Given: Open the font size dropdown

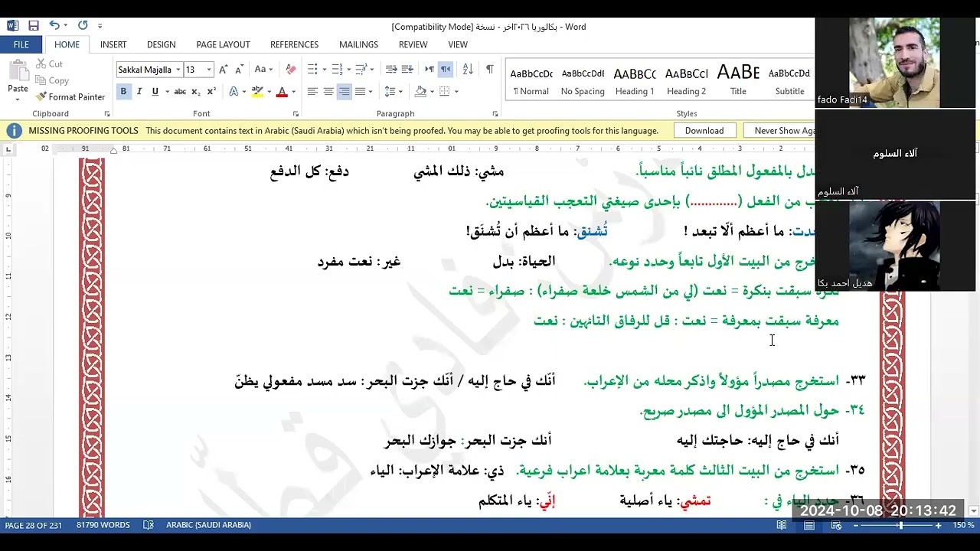Looking at the screenshot, I should [x=208, y=70].
